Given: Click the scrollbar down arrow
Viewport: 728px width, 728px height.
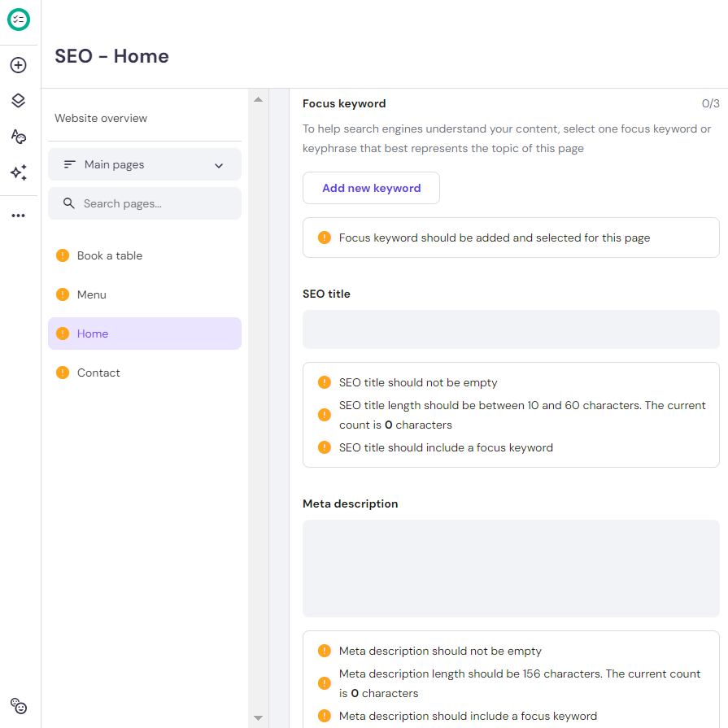Looking at the screenshot, I should click(x=258, y=718).
